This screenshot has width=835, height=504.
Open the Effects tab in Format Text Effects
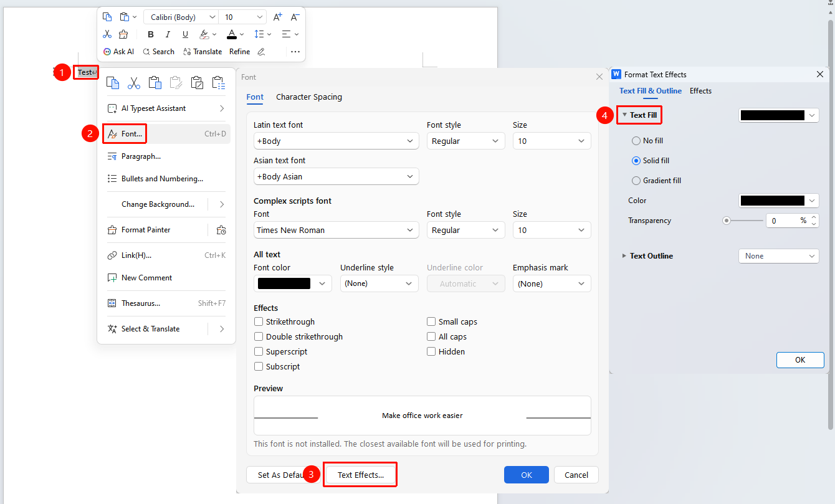[700, 91]
